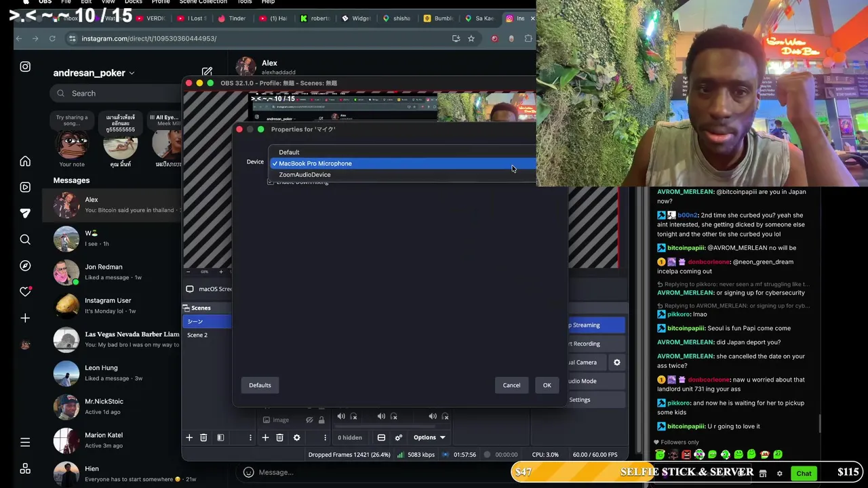Click the Instagram Home sidebar icon
The height and width of the screenshot is (488, 868).
(x=25, y=161)
